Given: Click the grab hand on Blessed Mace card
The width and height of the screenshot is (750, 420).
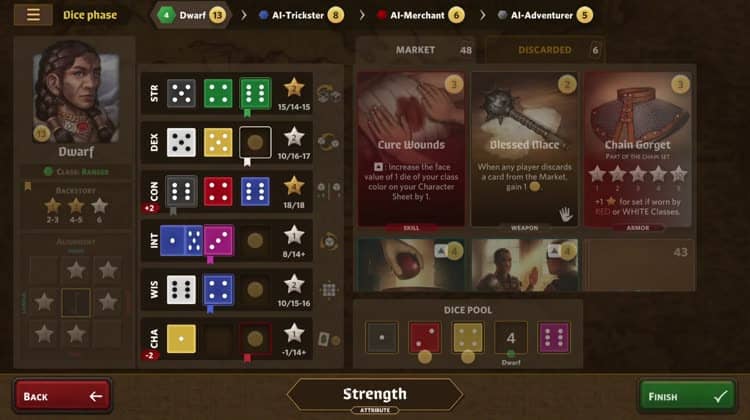Looking at the screenshot, I should pos(566,215).
